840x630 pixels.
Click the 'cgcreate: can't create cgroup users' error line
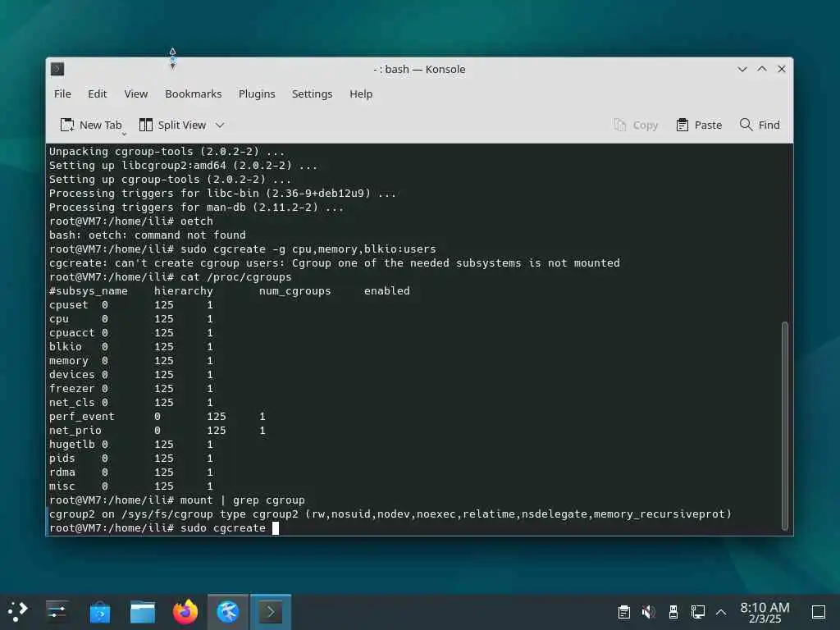pyautogui.click(x=335, y=263)
